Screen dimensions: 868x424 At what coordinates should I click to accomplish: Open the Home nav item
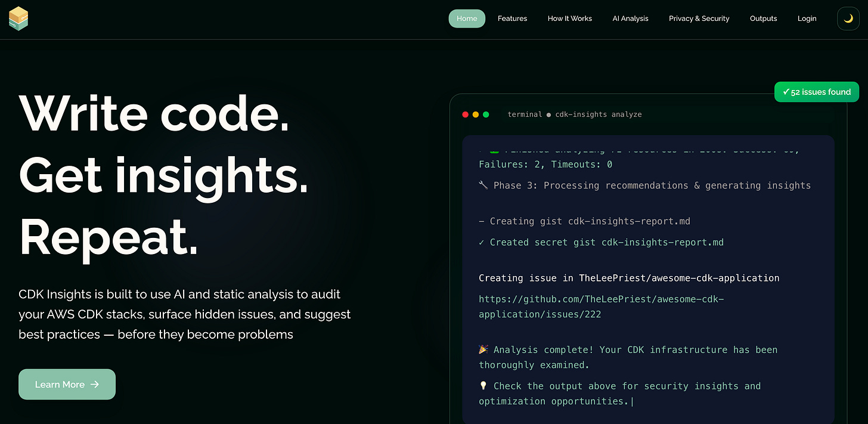point(467,18)
